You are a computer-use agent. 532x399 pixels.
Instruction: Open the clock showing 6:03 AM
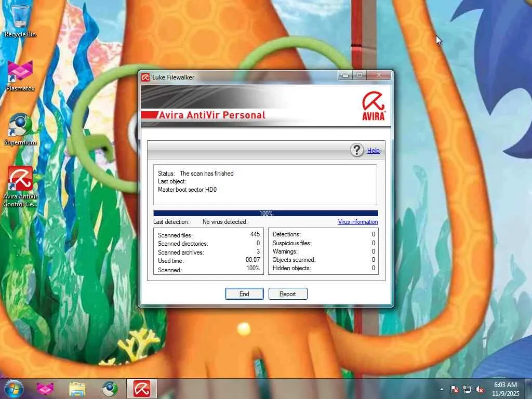click(505, 389)
